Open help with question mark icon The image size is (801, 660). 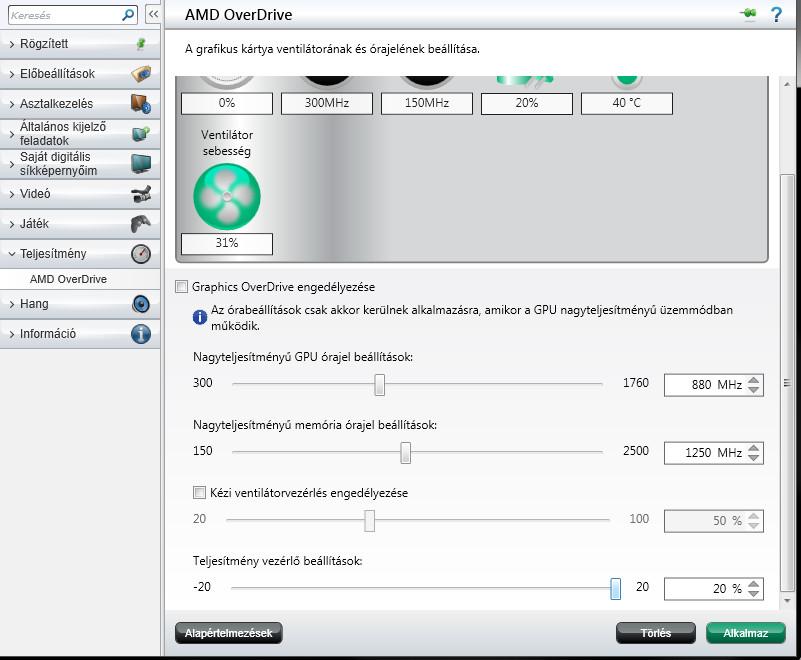(775, 14)
